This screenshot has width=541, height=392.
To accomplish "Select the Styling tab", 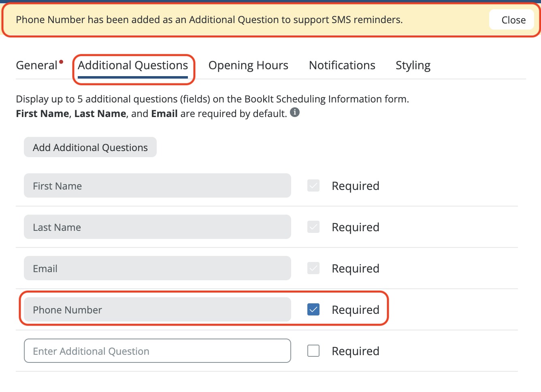I will pyautogui.click(x=413, y=66).
